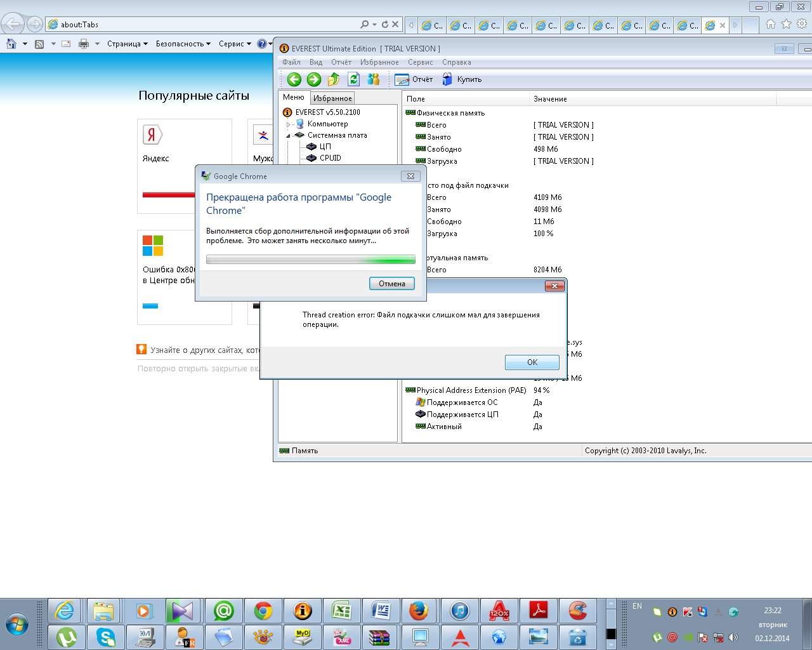Screen dimensions: 812x650
Task: Click the print icon in IE command bar
Action: point(83,44)
